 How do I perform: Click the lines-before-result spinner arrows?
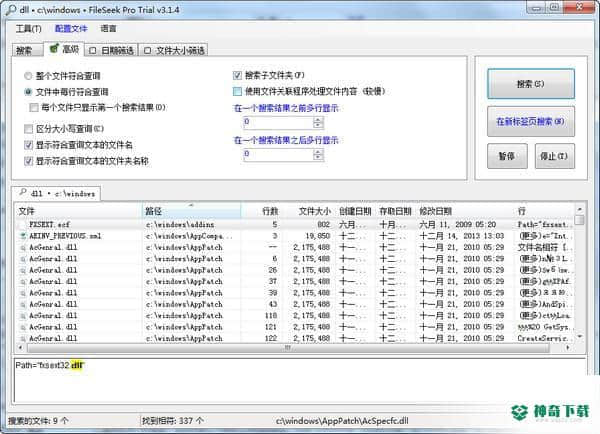tap(318, 122)
